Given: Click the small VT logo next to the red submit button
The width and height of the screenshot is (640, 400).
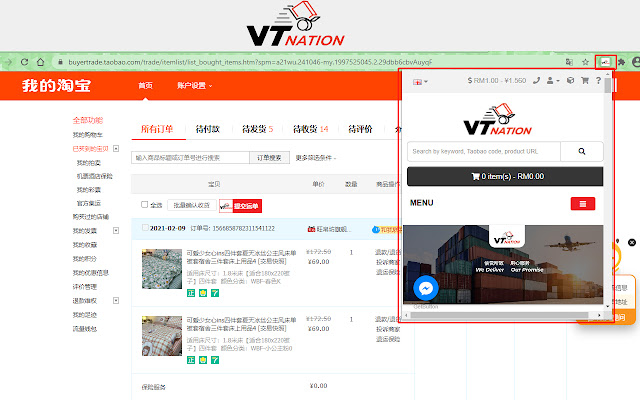Looking at the screenshot, I should tap(226, 206).
